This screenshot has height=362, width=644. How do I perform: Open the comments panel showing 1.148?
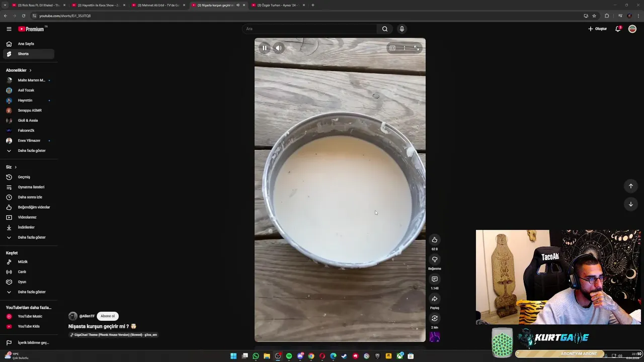click(435, 279)
